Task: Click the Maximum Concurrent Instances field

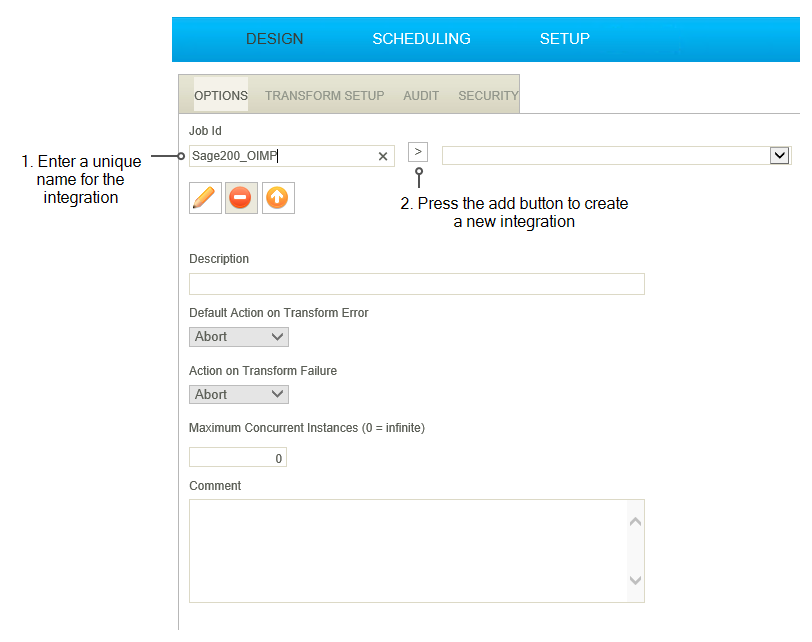Action: (x=238, y=458)
